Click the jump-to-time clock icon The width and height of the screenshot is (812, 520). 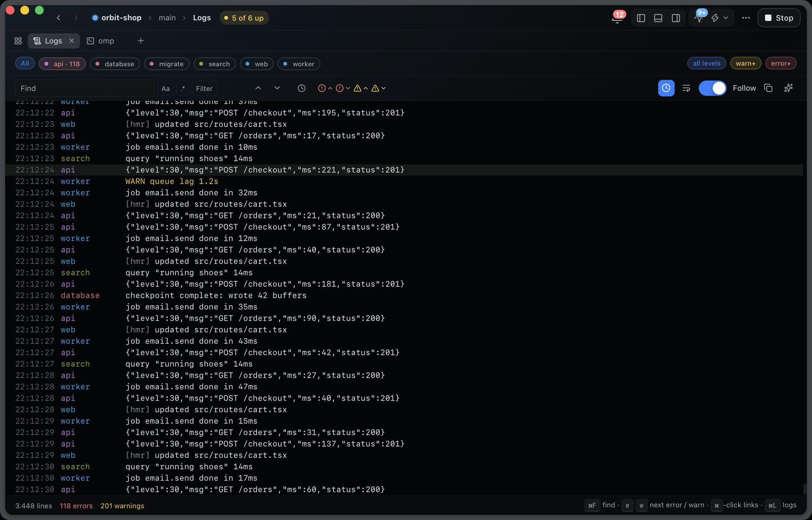click(x=301, y=88)
